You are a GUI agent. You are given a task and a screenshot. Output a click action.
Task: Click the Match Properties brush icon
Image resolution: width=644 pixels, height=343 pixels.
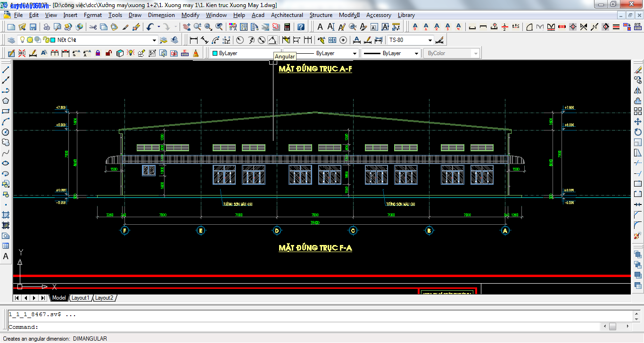point(126,27)
